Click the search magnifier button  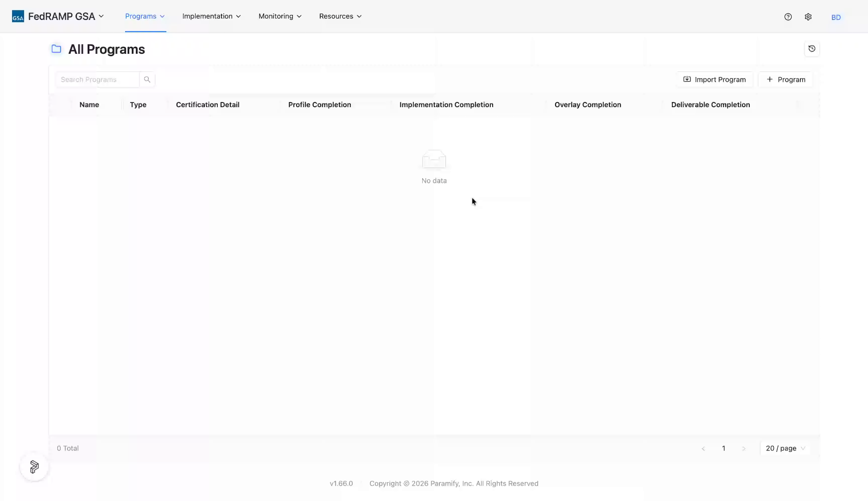tap(147, 79)
